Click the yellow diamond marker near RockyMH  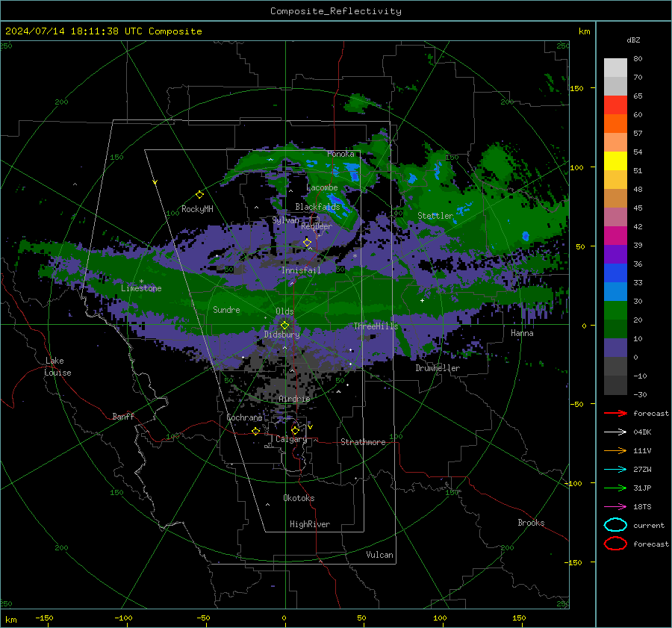point(199,195)
